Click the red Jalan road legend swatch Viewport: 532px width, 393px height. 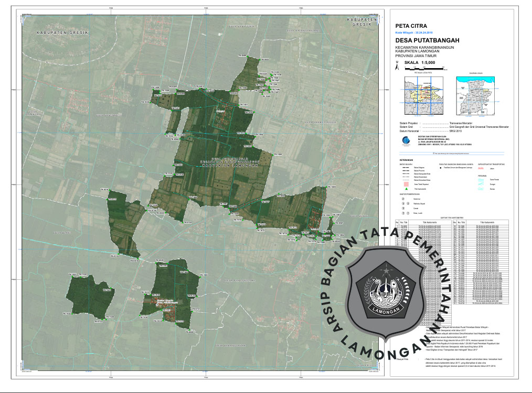482,168
